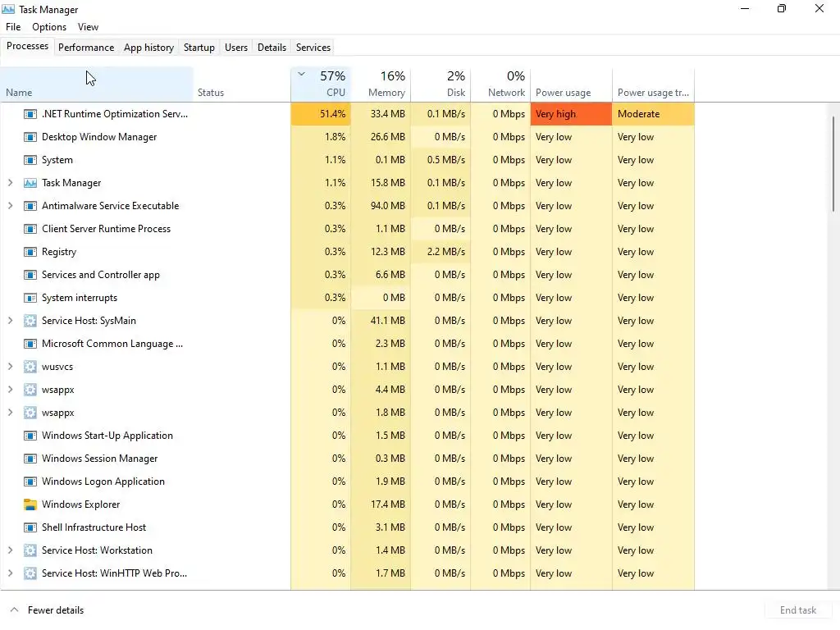The height and width of the screenshot is (630, 840).
Task: Switch to the App history tab
Action: click(149, 47)
